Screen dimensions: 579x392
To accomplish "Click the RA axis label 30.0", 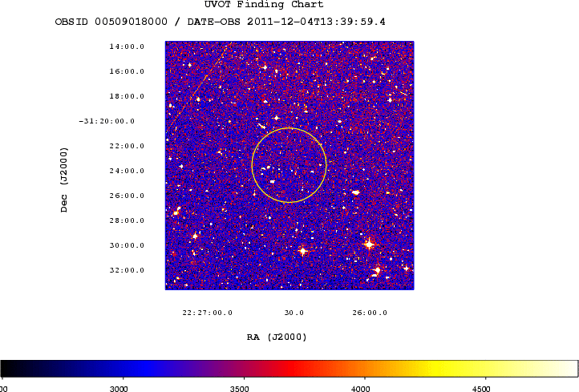I will pos(294,313).
